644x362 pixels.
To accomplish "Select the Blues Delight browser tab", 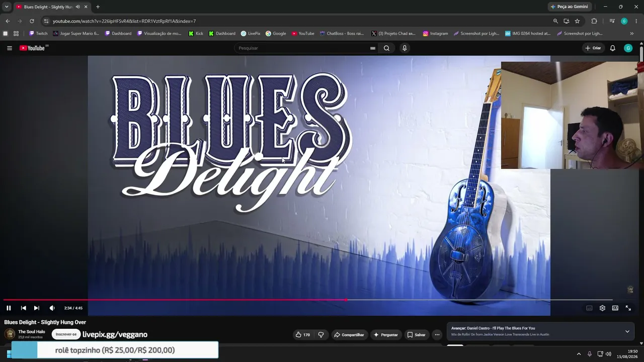I will 52,7.
